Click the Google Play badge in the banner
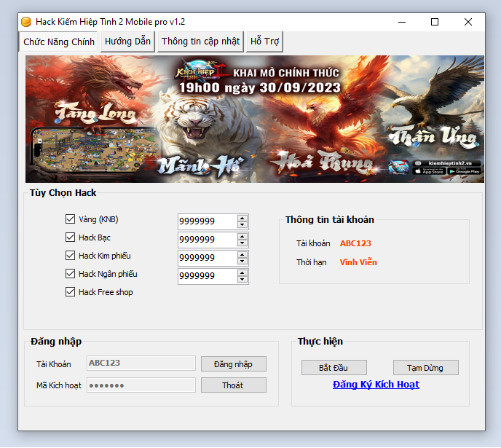The height and width of the screenshot is (448, 501). 463,171
